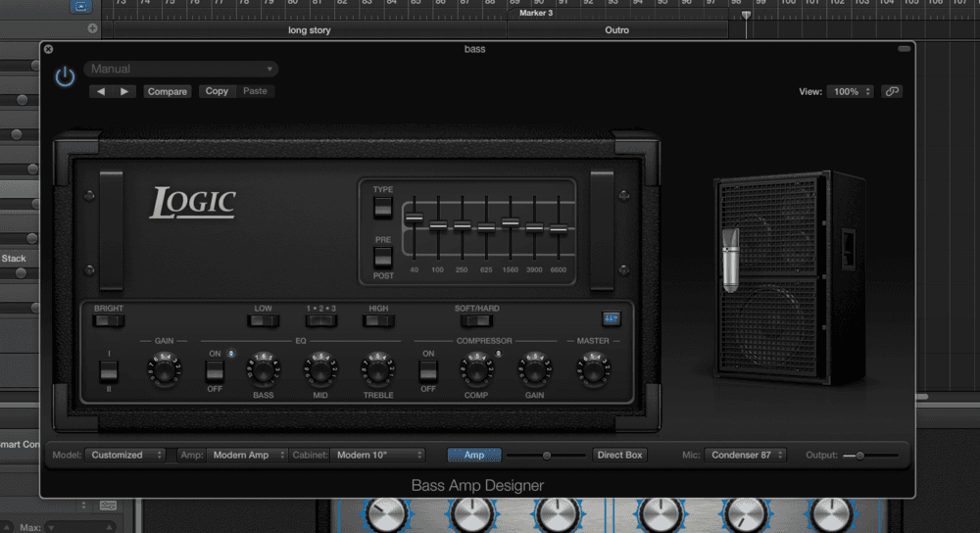Click the 6600 Hz graphic EQ fader
Screen dimensions: 980x533
coord(559,229)
